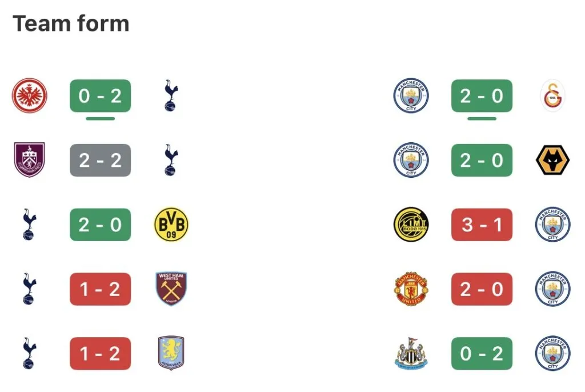Open the 0 - 2 Frankfurt vs Tottenham score
The image size is (585, 392).
pos(100,95)
